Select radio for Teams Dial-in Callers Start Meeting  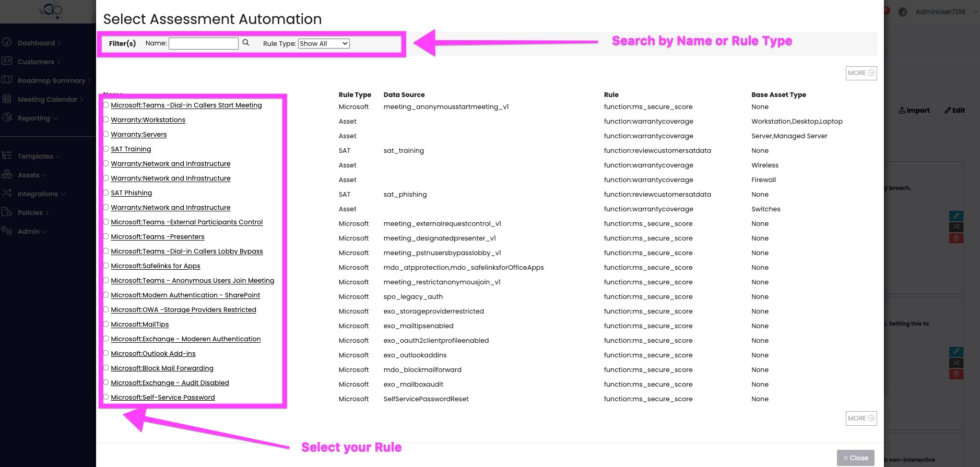(x=106, y=105)
